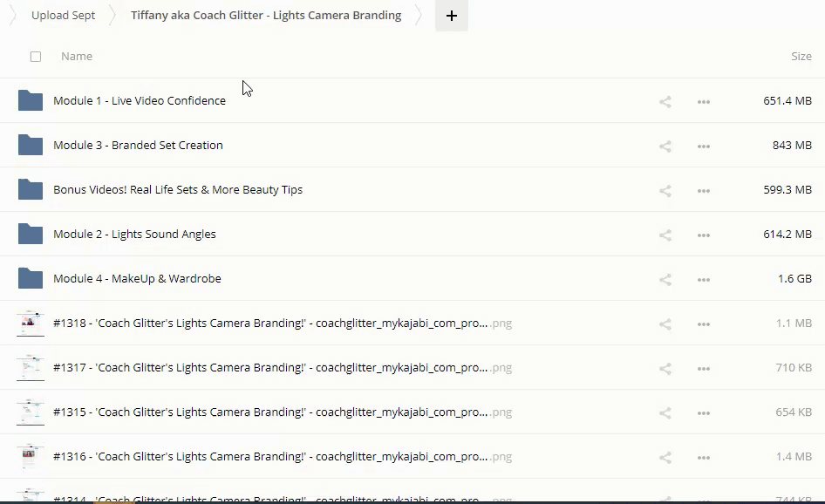The image size is (825, 504).
Task: Click the Module 1 folder icon
Action: pos(31,100)
